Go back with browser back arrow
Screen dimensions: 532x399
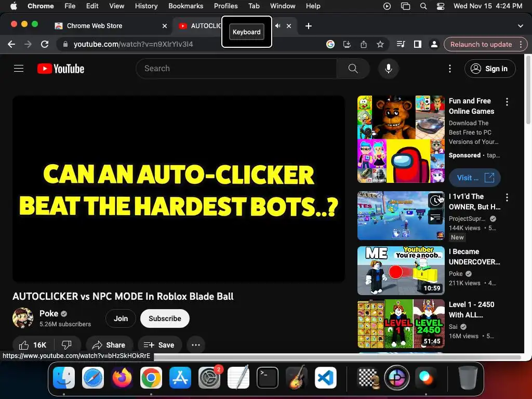(11, 44)
